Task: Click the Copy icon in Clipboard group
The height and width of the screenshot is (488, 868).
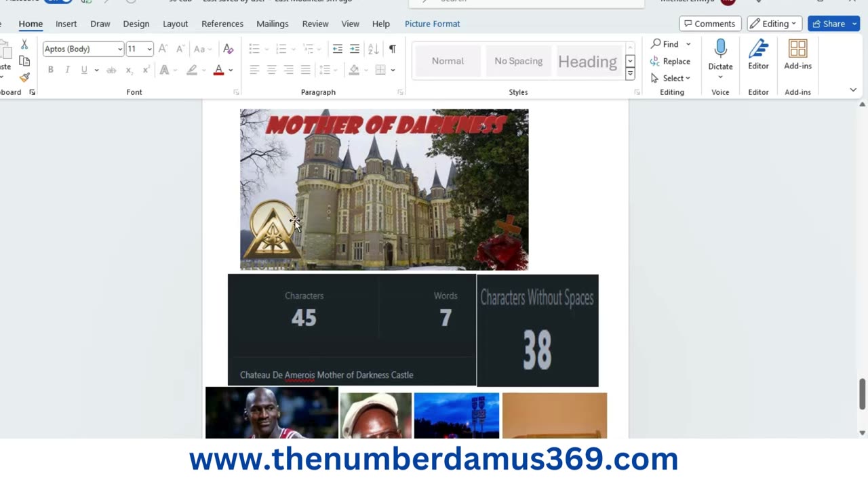Action: click(x=24, y=61)
